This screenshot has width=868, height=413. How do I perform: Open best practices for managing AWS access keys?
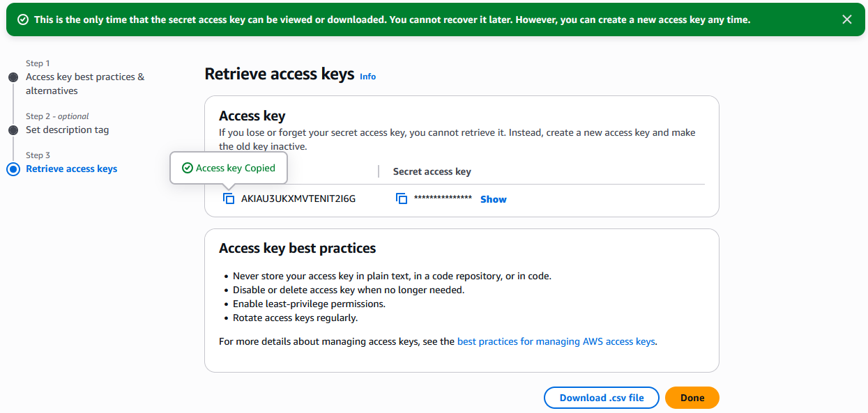pyautogui.click(x=556, y=341)
